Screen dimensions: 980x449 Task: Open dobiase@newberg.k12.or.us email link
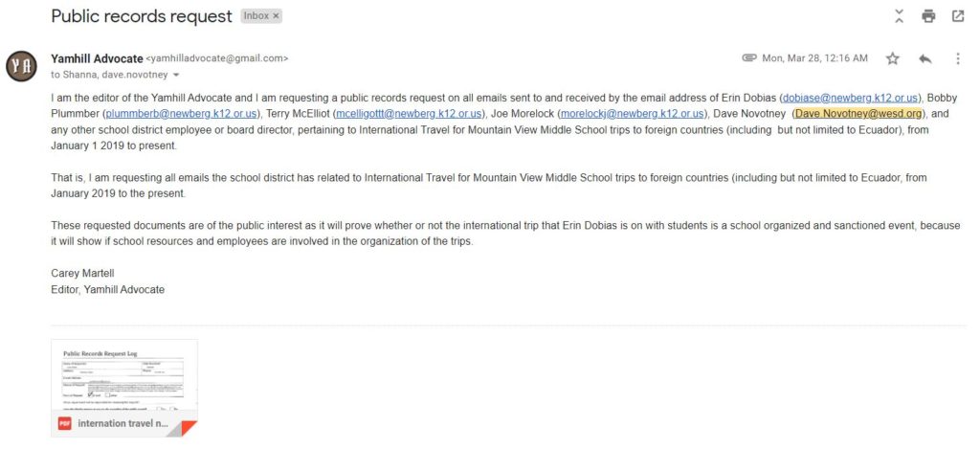(x=850, y=98)
